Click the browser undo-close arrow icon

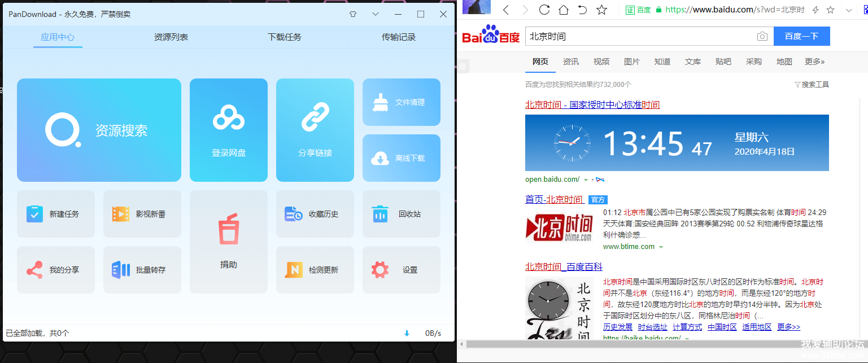(x=583, y=10)
